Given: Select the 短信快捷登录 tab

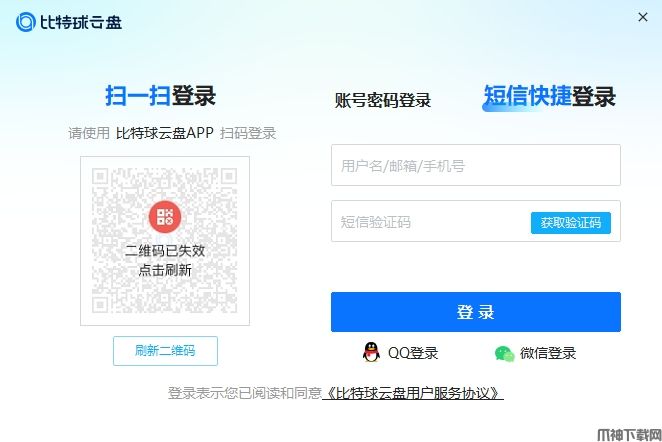Looking at the screenshot, I should click(x=549, y=96).
